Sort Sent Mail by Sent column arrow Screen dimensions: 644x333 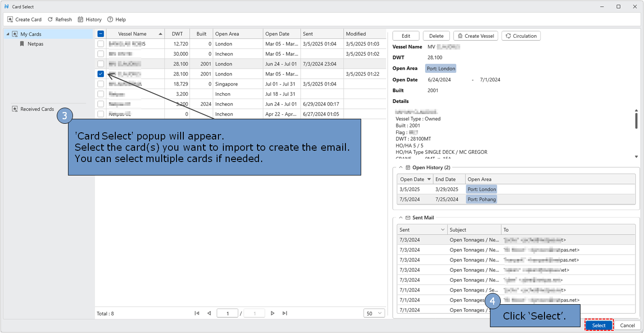pyautogui.click(x=442, y=230)
